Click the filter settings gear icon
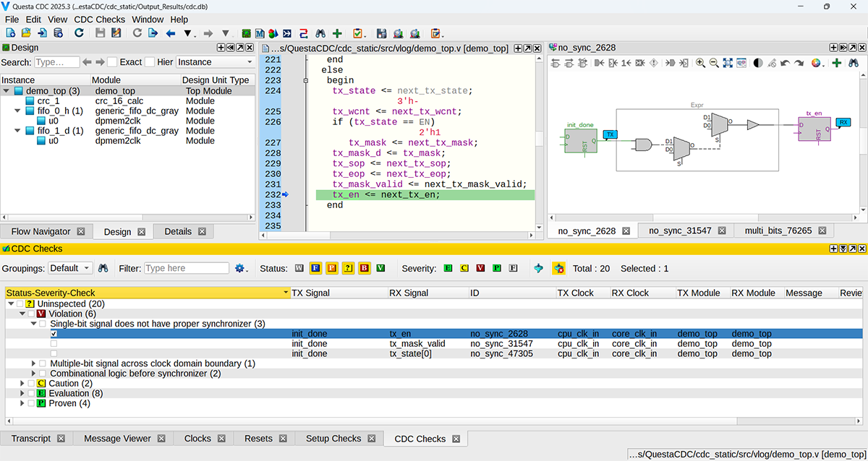The width and height of the screenshot is (868, 461). (x=240, y=268)
